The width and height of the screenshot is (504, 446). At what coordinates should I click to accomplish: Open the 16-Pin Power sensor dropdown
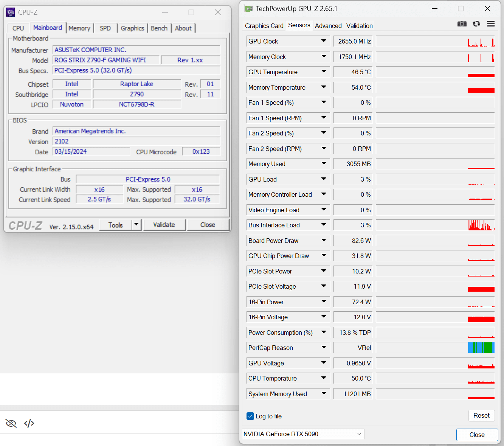tap(324, 301)
